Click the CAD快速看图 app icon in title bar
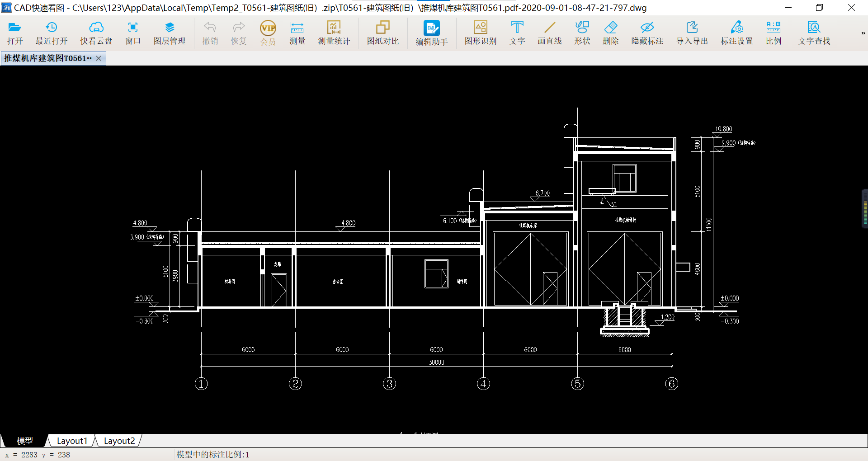Screen dimensions: 868x461 click(6, 8)
